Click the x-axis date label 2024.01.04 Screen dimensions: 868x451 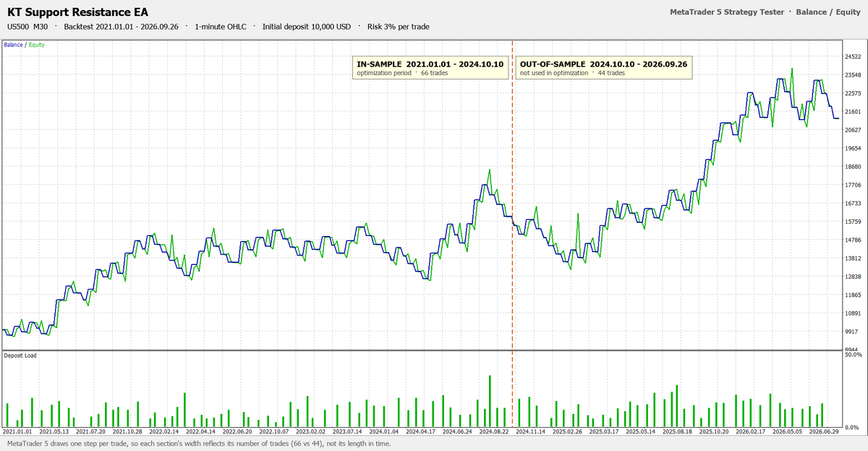point(384,431)
